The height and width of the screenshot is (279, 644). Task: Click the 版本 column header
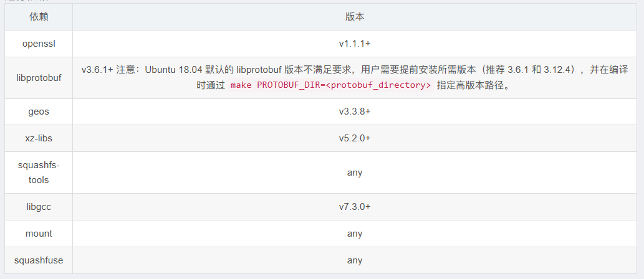point(354,17)
